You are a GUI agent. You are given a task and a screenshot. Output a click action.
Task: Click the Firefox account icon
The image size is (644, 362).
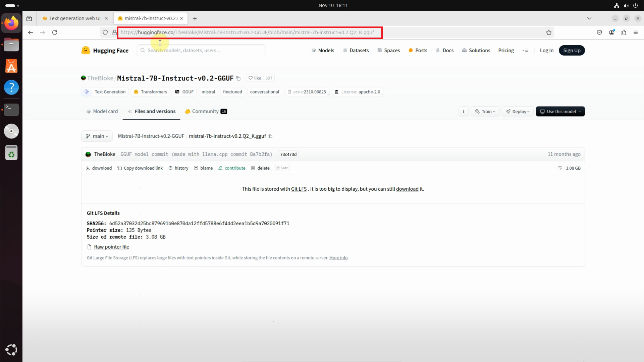(612, 33)
